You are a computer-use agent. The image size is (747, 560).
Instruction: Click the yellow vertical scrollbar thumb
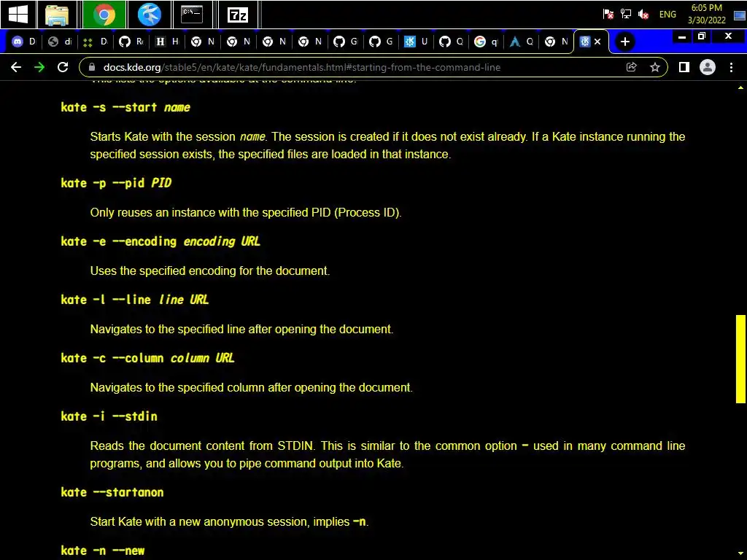741,359
